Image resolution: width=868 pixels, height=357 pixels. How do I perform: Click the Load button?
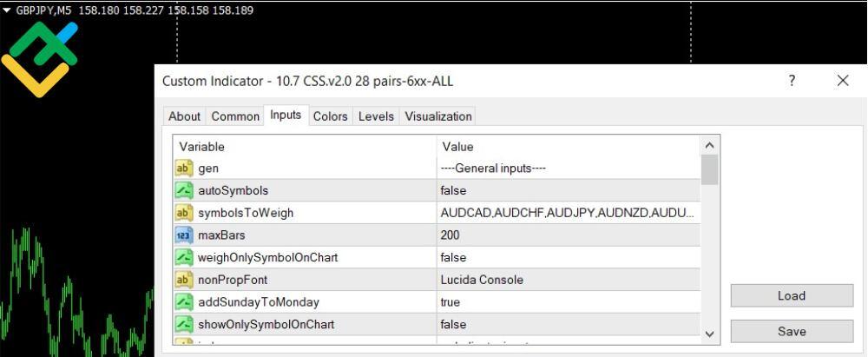[792, 295]
